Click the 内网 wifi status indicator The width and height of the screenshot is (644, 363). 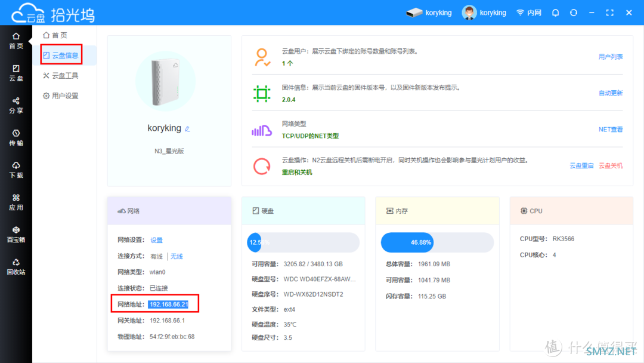point(528,13)
